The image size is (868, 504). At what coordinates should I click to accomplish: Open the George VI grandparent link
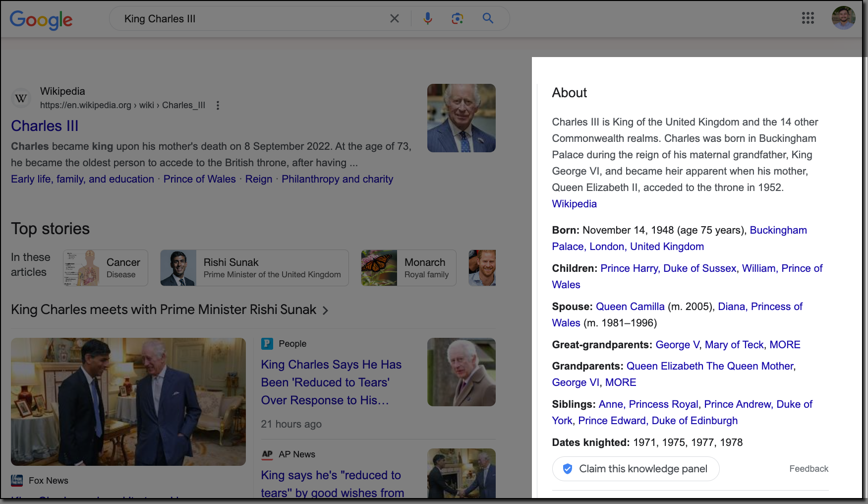tap(576, 382)
